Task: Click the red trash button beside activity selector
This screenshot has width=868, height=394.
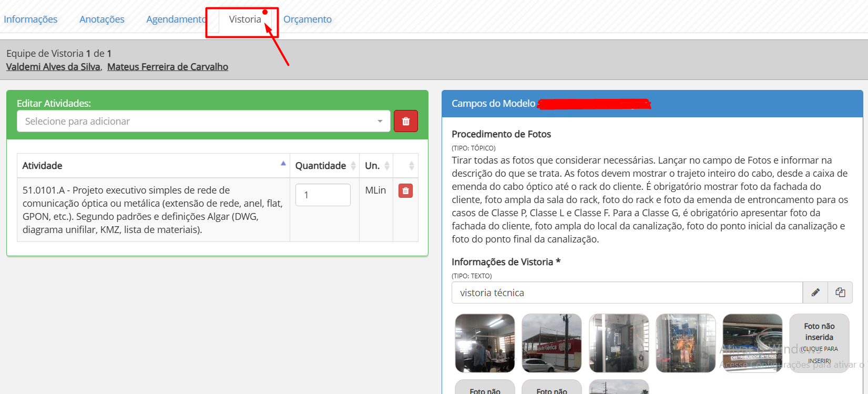Action: click(405, 121)
